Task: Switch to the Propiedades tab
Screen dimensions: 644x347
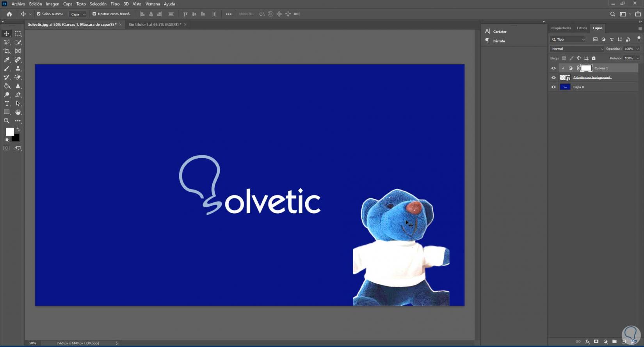Action: [x=561, y=28]
